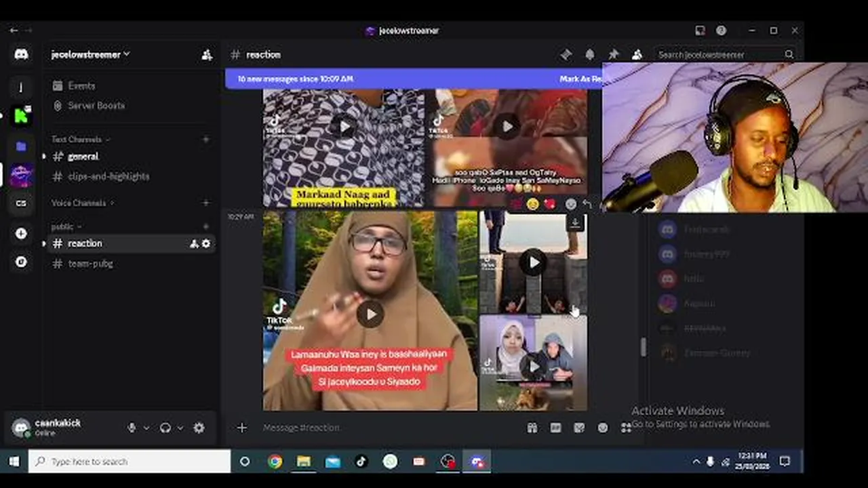This screenshot has height=488, width=868.
Task: Add the heart reaction on hover toolbar
Action: tap(550, 204)
